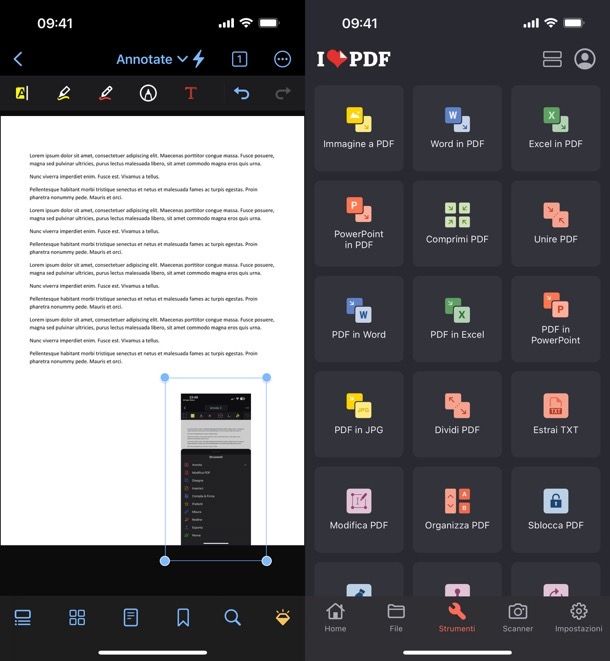The height and width of the screenshot is (661, 610).
Task: Launch the Sblocca PDF tile
Action: click(x=556, y=510)
